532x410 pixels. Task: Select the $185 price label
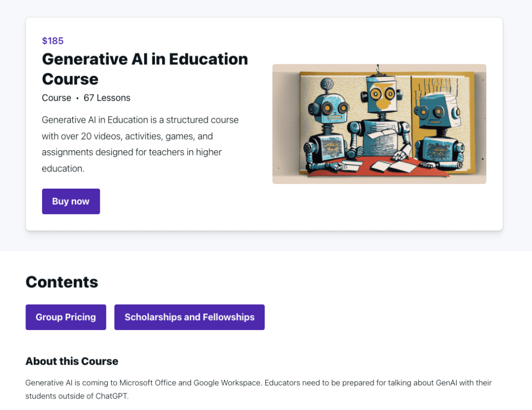[52, 41]
